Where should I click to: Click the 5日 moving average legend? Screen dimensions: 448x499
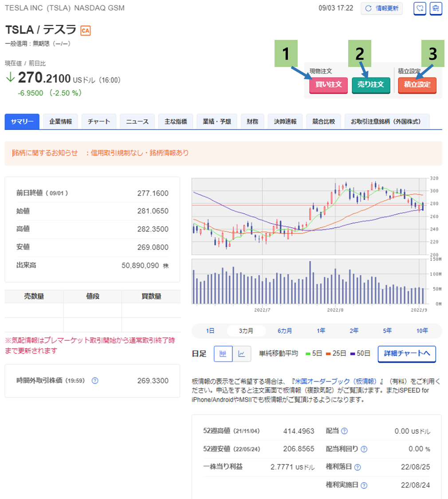[x=314, y=354]
